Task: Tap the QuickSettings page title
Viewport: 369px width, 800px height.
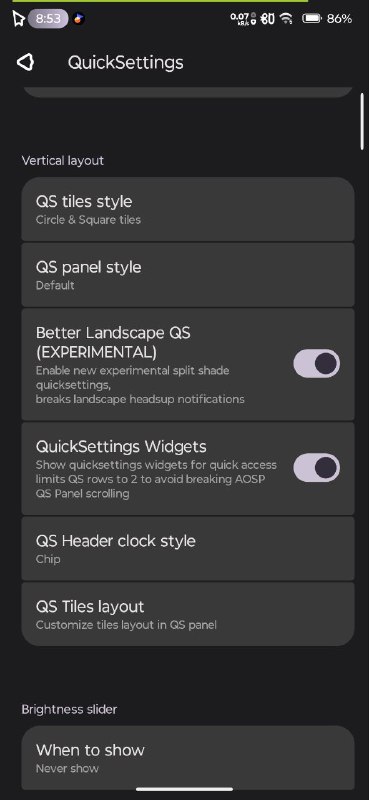Action: pos(126,63)
